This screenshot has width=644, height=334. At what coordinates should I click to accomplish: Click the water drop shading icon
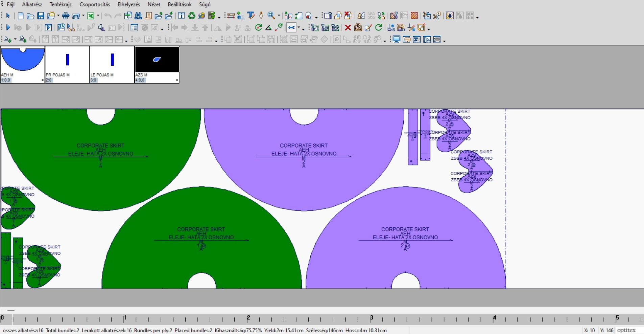tap(450, 16)
